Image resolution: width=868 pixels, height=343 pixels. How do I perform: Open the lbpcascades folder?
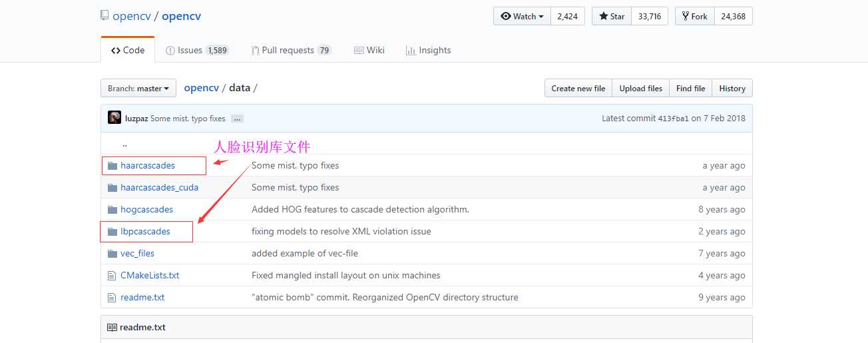coord(145,231)
